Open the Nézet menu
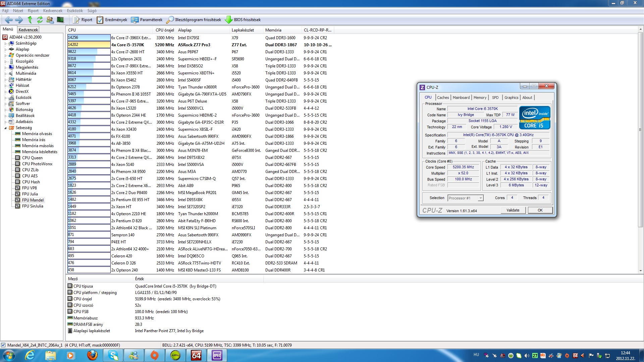This screenshot has height=362, width=644. click(18, 11)
